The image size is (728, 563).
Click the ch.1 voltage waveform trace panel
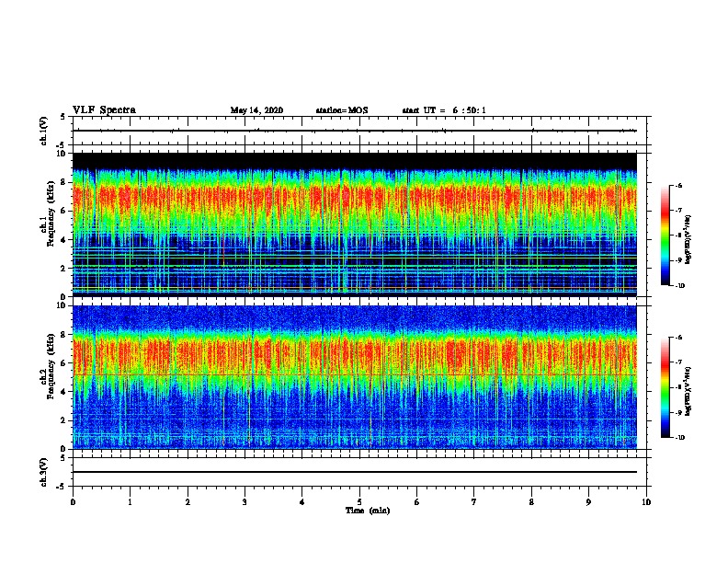[359, 131]
